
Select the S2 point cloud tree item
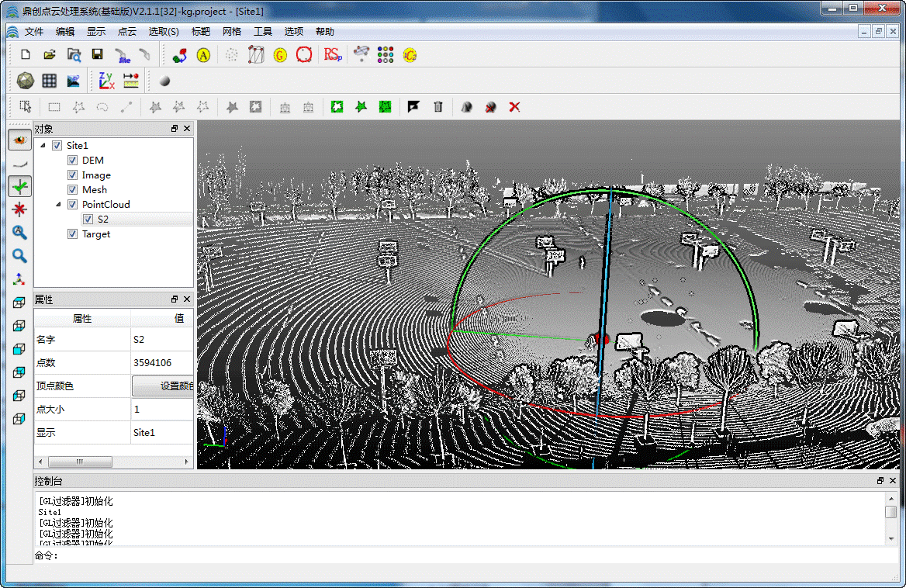103,220
